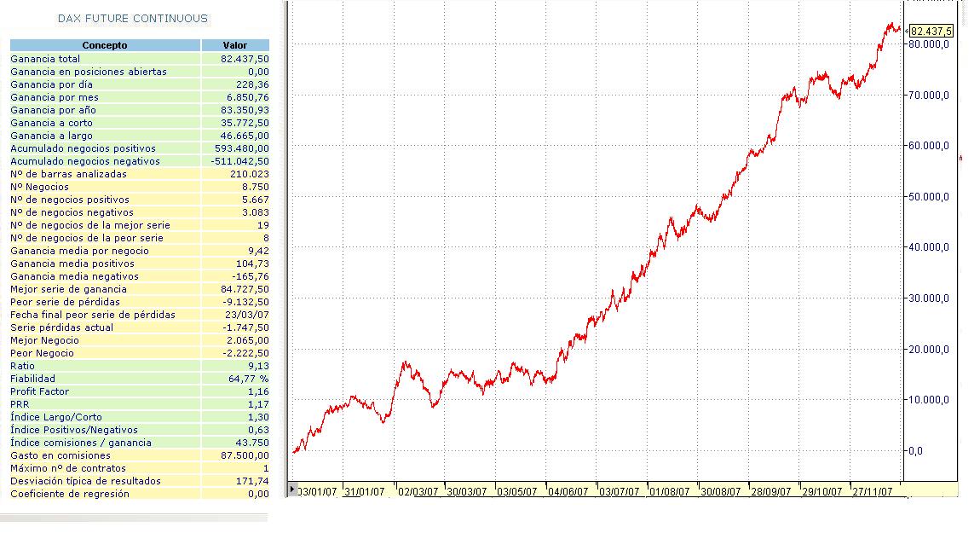Click the 27/11/07 date axis label
The width and height of the screenshot is (980, 533).
click(x=873, y=492)
